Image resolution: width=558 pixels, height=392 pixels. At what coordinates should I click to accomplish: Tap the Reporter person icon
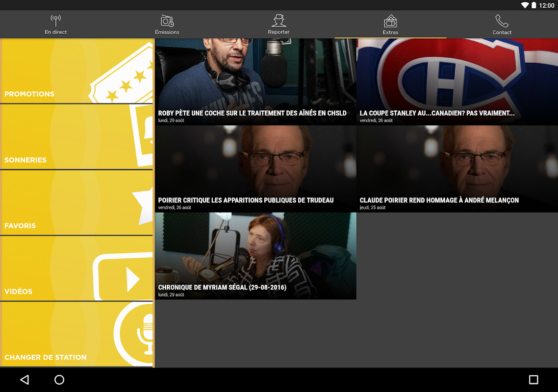pyautogui.click(x=279, y=21)
